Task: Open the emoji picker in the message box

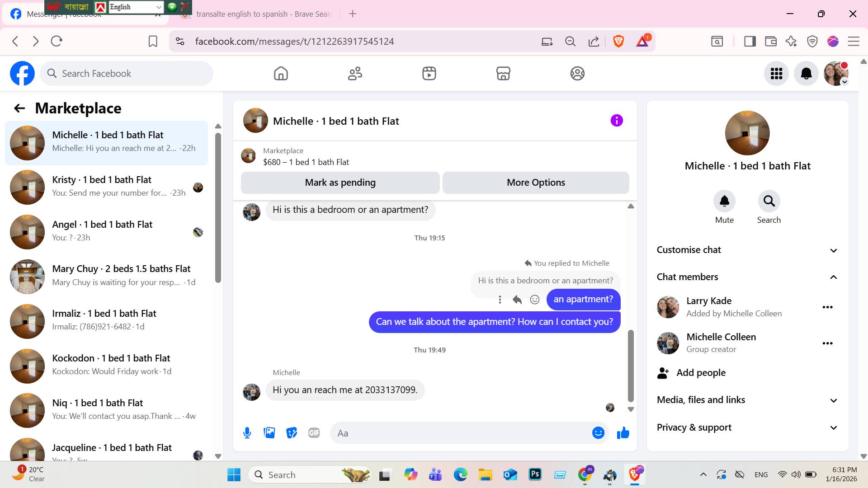Action: (x=598, y=433)
